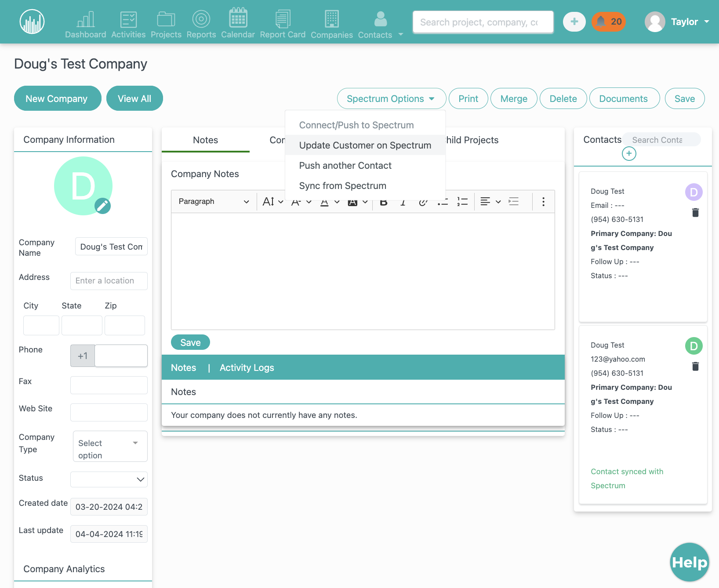Open the Company Type select option dropdown

click(x=110, y=446)
